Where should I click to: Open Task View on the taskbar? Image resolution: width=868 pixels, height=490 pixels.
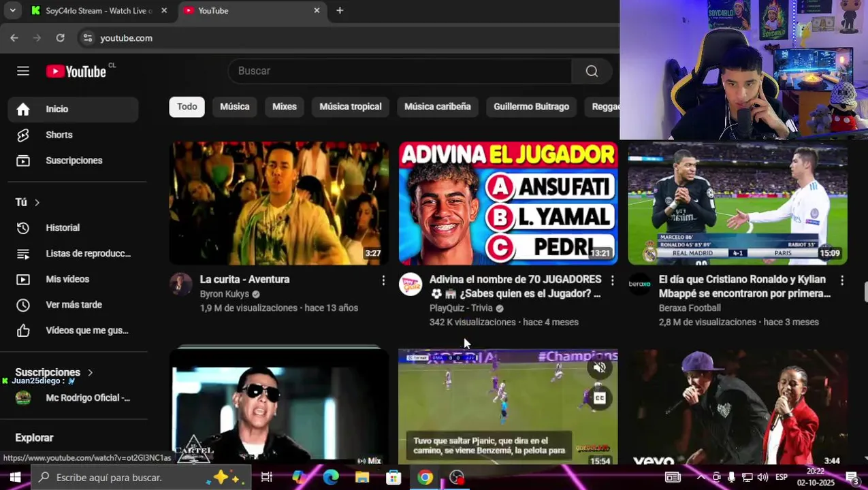click(267, 478)
